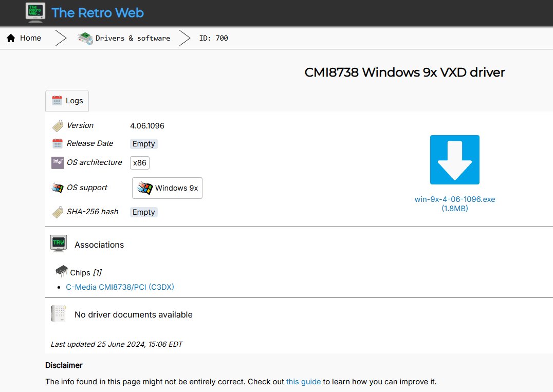The height and width of the screenshot is (392, 553).
Task: Open the this guide link
Action: pos(303,382)
